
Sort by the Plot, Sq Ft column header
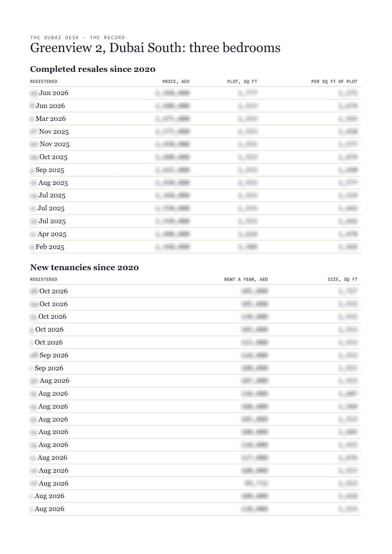pyautogui.click(x=242, y=81)
